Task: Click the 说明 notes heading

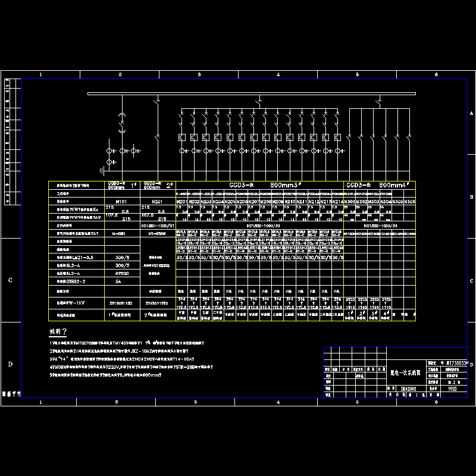Action: (x=60, y=331)
